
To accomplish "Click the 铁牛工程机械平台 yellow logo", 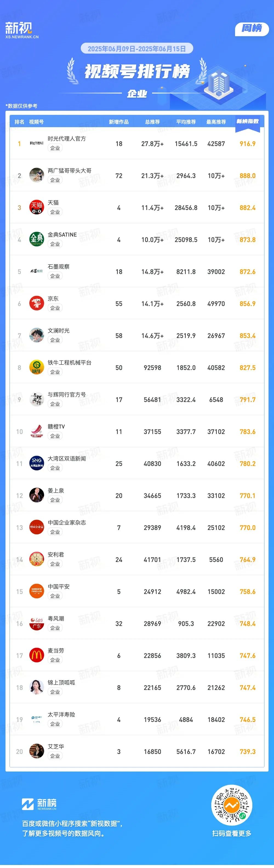I will 36,368.
